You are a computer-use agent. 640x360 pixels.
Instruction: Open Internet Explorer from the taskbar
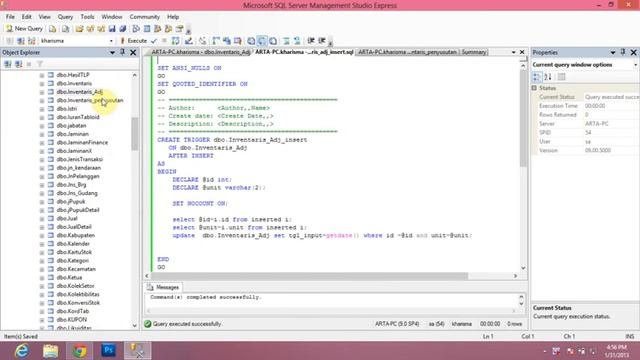point(21,351)
